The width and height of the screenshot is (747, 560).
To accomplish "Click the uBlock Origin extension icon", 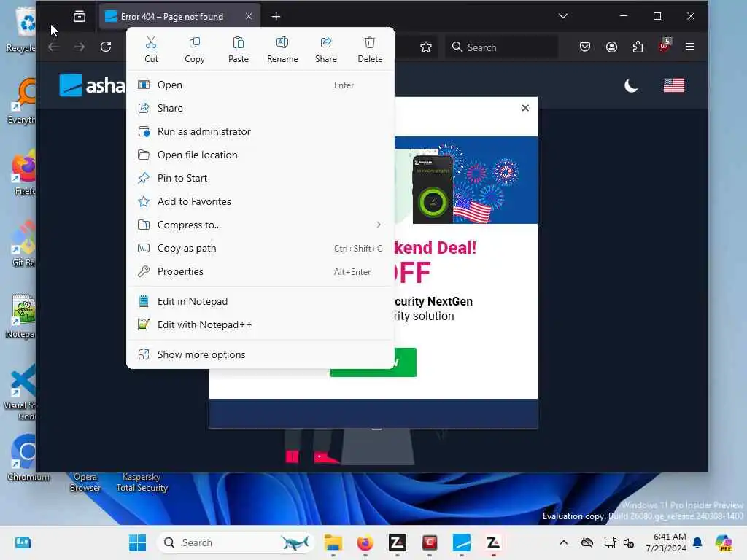I will 664,46.
